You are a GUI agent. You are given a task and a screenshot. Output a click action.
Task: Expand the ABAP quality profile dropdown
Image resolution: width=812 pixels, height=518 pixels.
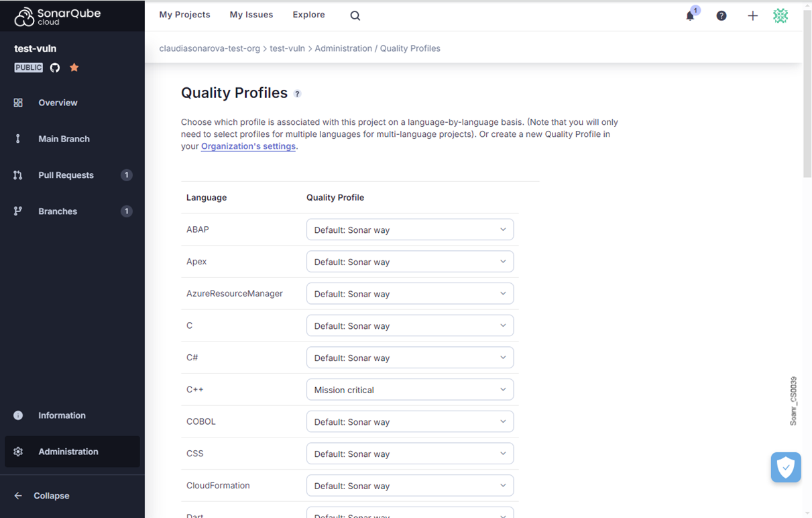pos(410,229)
